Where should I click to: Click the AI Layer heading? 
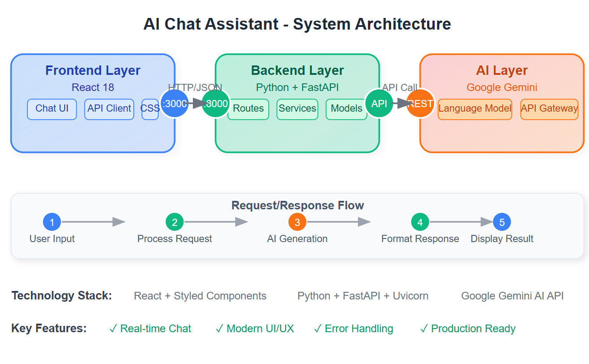[502, 71]
